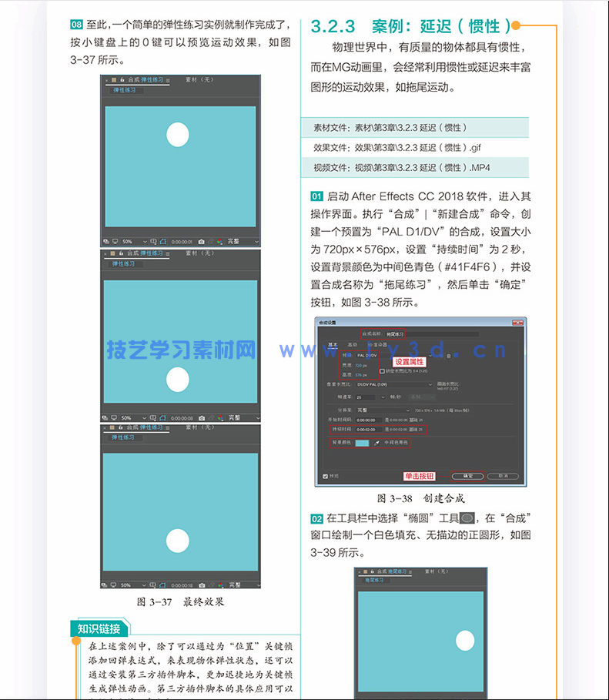Click the show-snapshot icon in the 0:00:00:01 viewer

211,242
